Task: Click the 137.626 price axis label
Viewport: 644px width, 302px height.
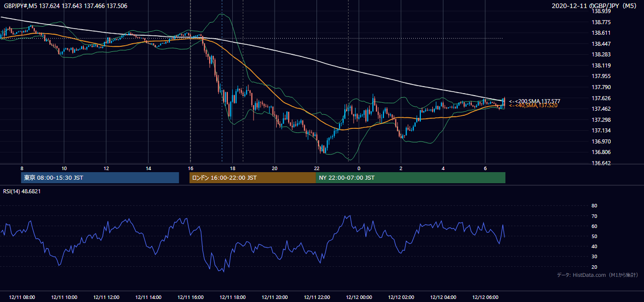Action: (x=602, y=98)
